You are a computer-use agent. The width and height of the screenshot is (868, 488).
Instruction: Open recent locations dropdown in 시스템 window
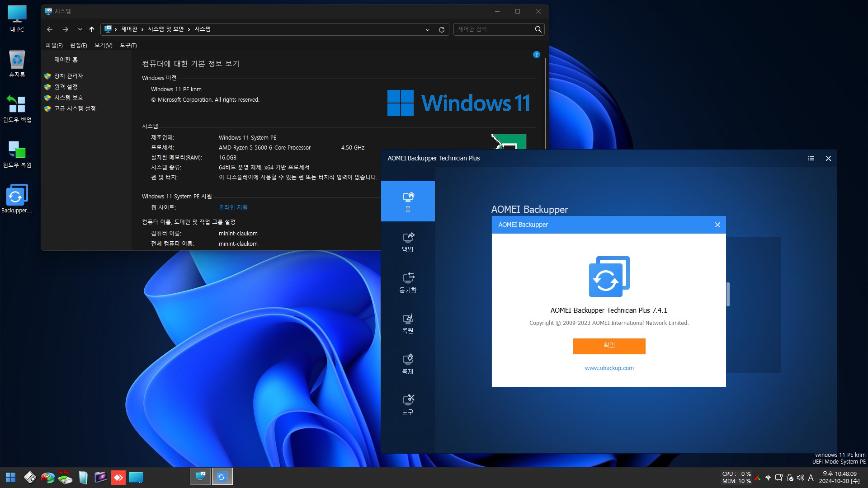[80, 29]
